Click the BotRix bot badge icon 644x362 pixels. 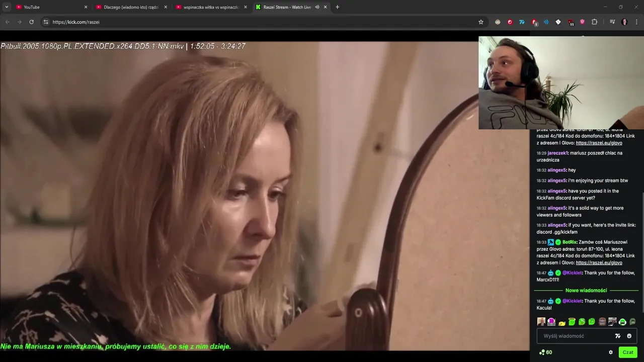[551, 242]
